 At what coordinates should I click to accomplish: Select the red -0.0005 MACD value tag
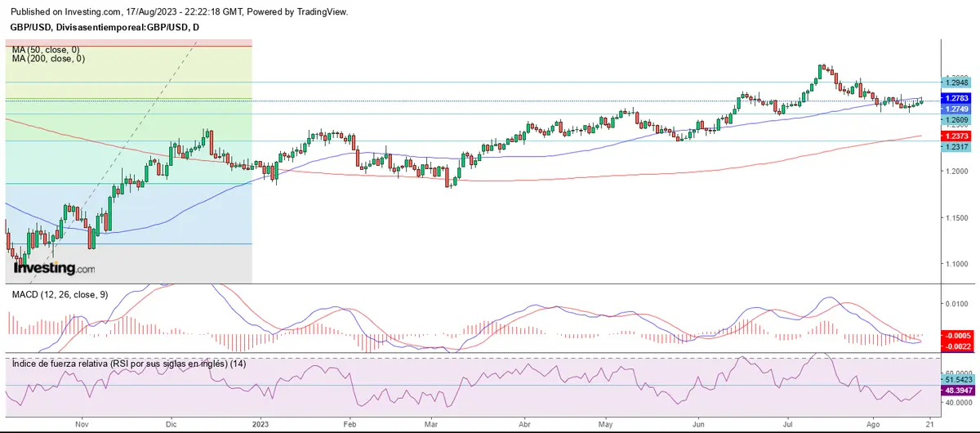955,336
